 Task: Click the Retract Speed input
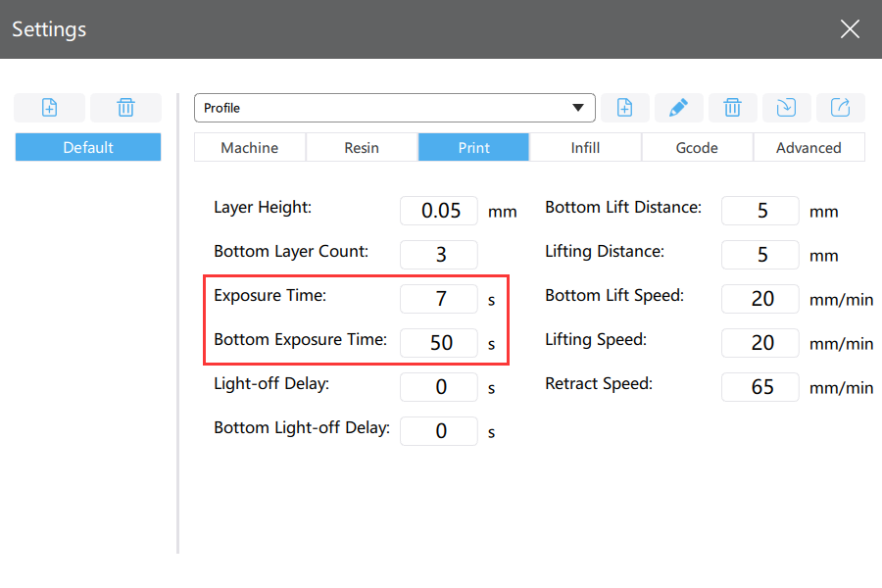759,387
